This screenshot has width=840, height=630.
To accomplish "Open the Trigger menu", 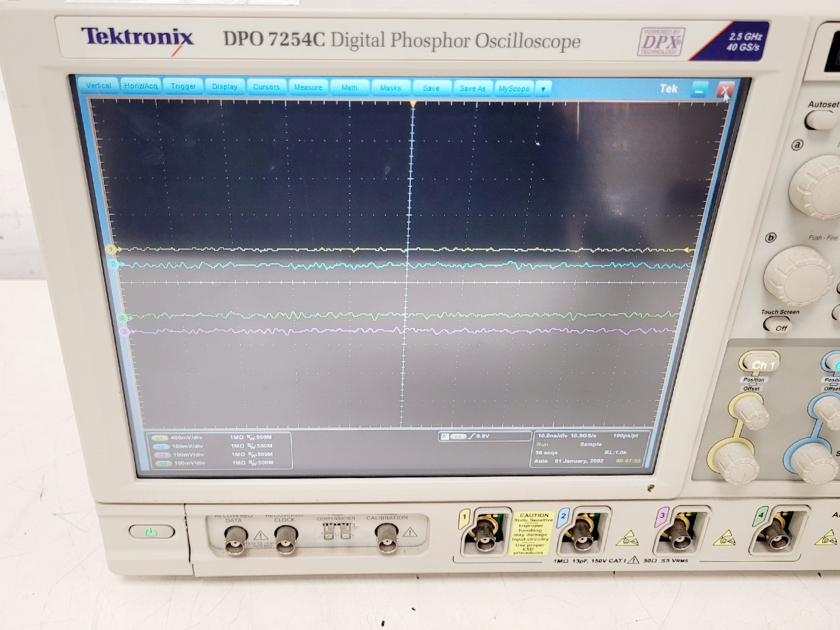I will [x=183, y=87].
